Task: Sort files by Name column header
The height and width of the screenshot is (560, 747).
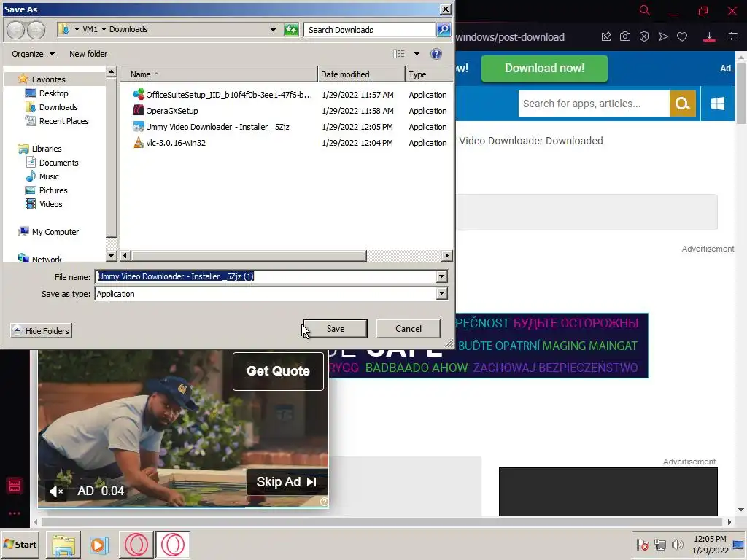Action: pos(218,74)
